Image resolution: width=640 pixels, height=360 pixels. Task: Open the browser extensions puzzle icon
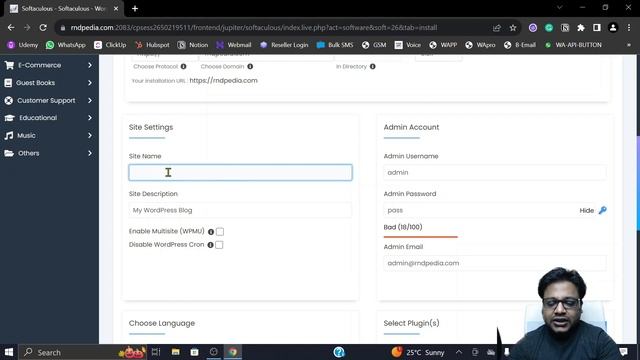(x=581, y=28)
